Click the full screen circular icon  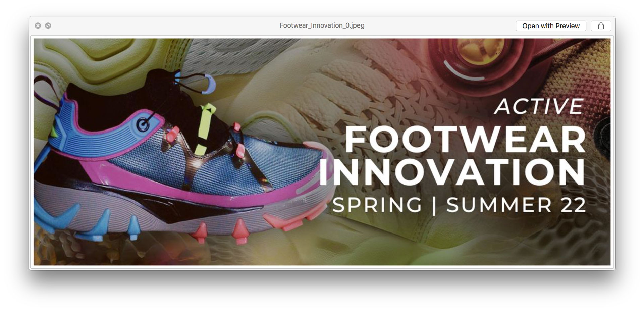click(48, 25)
